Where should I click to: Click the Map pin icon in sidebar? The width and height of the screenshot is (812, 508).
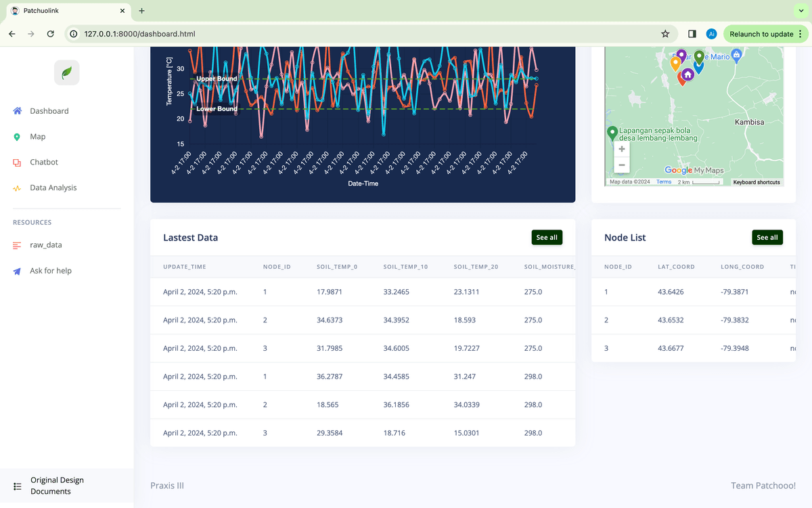17,137
